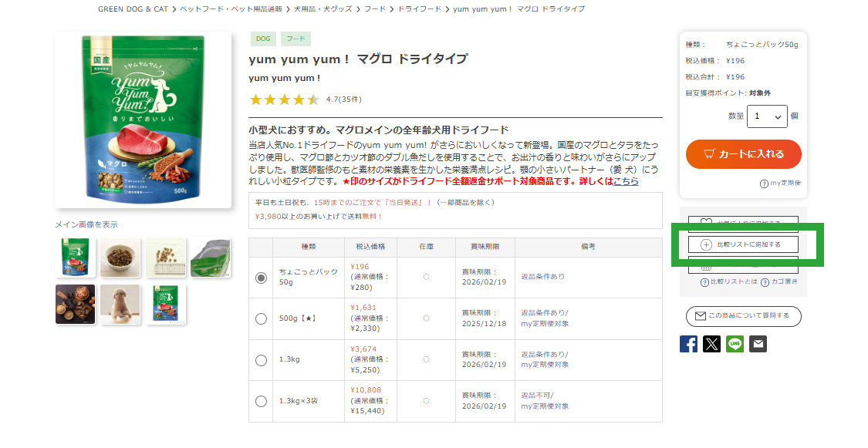Go to 犬用品・犬グッズ breadcrumb
Screen dimensions: 868x448
323,8
